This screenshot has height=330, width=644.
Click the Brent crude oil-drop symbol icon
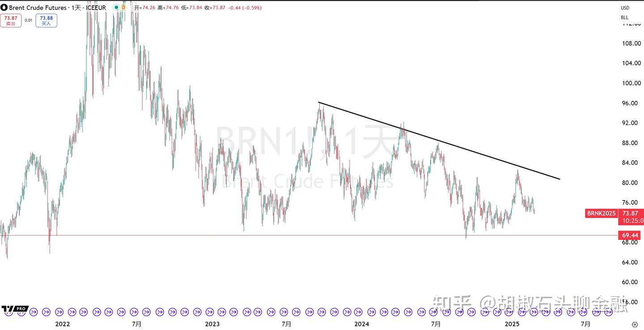(x=4, y=8)
